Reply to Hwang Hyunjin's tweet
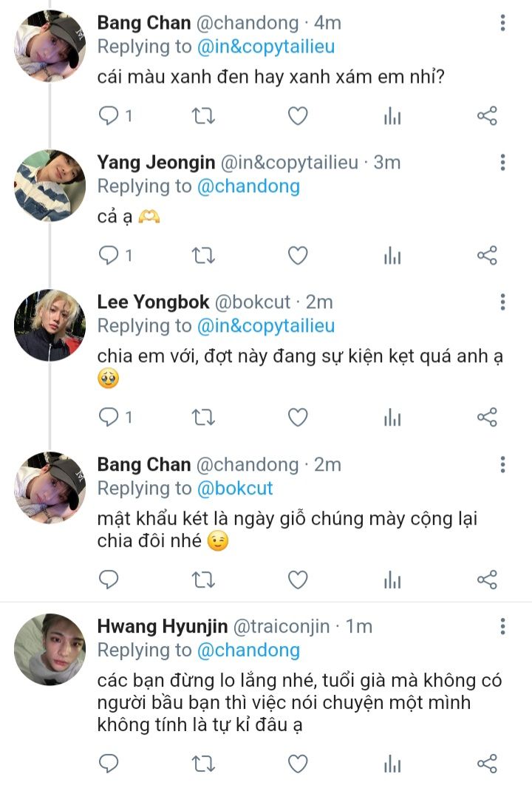Image resolution: width=532 pixels, height=785 pixels. point(109,763)
